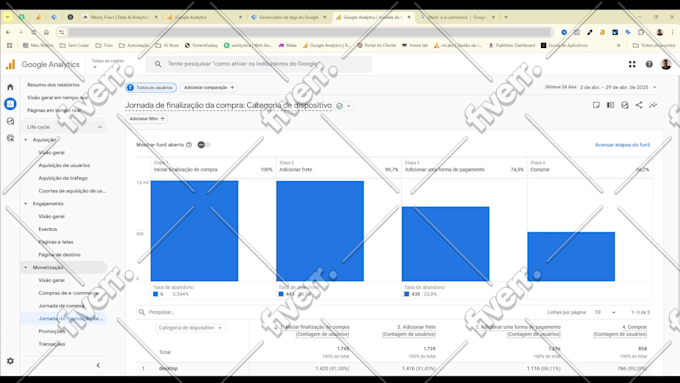Screen dimensions: 680x383
Task: Click the Insights sparkline icon
Action: tap(653, 105)
